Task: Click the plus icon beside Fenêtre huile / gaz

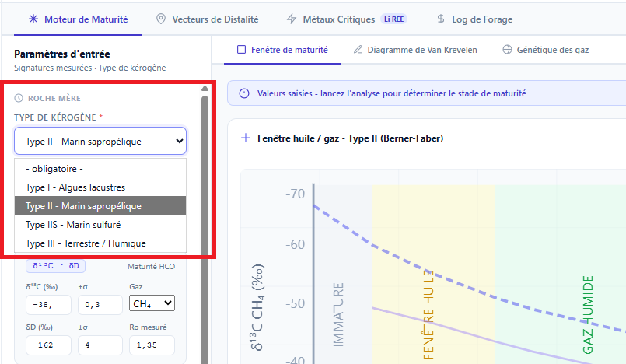Action: [246, 138]
